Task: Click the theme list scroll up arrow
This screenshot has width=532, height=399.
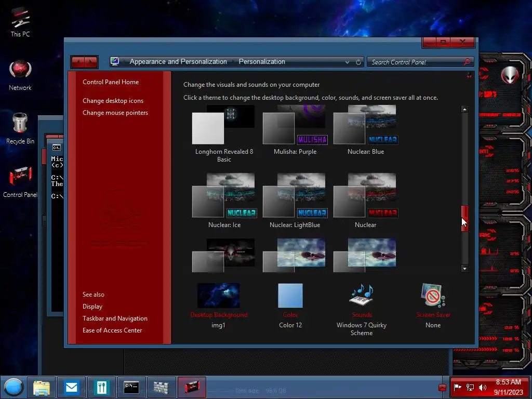Action: (x=464, y=109)
